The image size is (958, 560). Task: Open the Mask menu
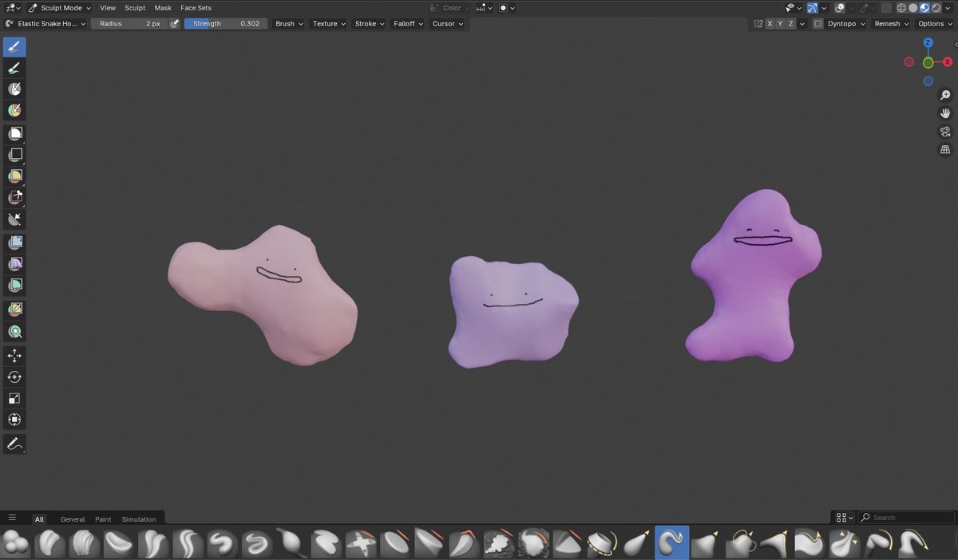(163, 8)
